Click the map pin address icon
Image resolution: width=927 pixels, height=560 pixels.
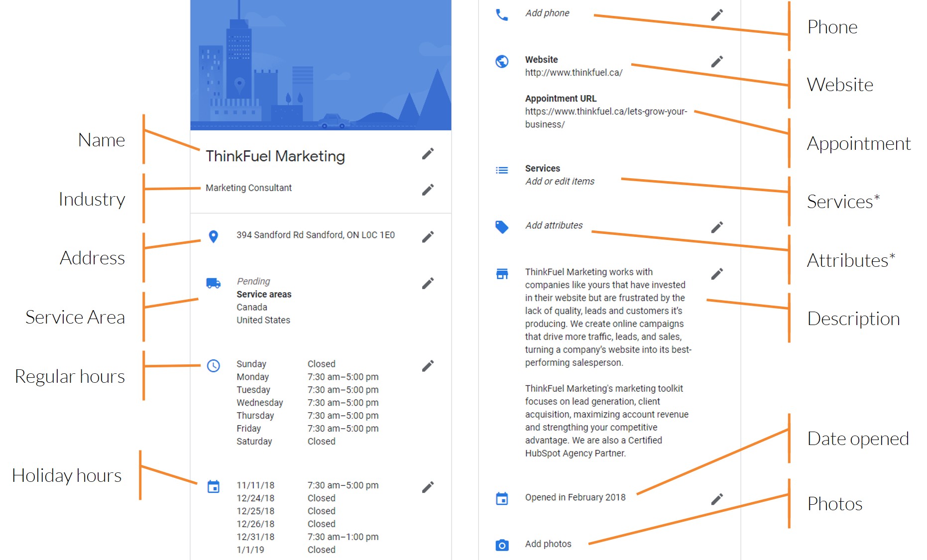(x=213, y=236)
